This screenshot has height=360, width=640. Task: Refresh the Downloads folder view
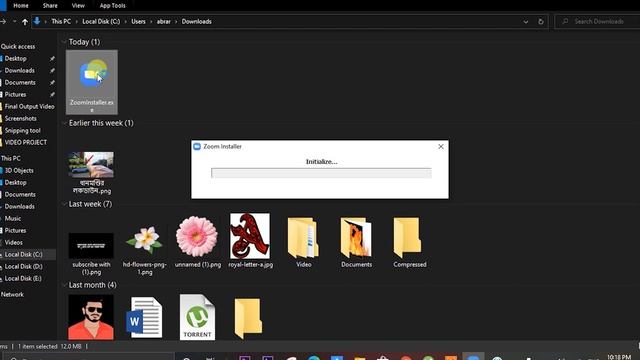541,22
